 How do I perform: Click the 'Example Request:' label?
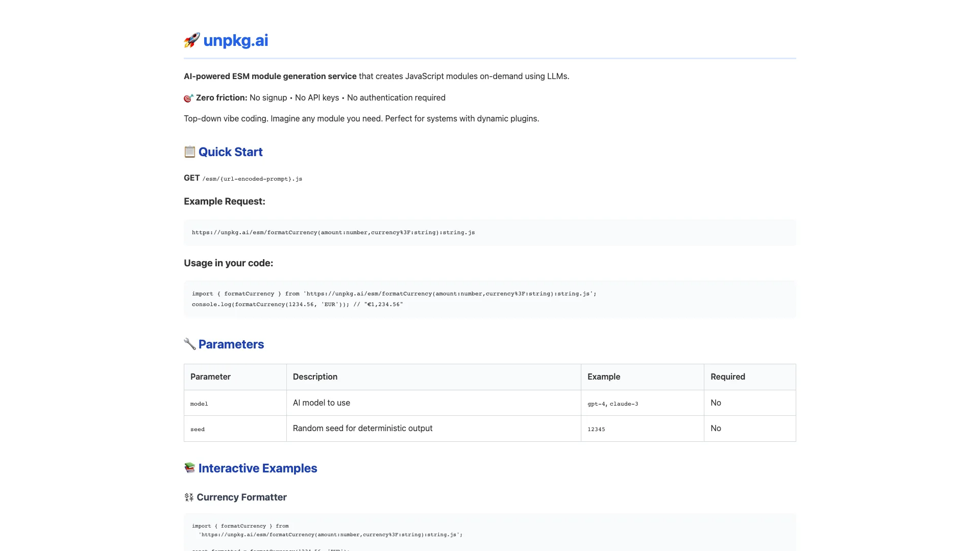(225, 202)
